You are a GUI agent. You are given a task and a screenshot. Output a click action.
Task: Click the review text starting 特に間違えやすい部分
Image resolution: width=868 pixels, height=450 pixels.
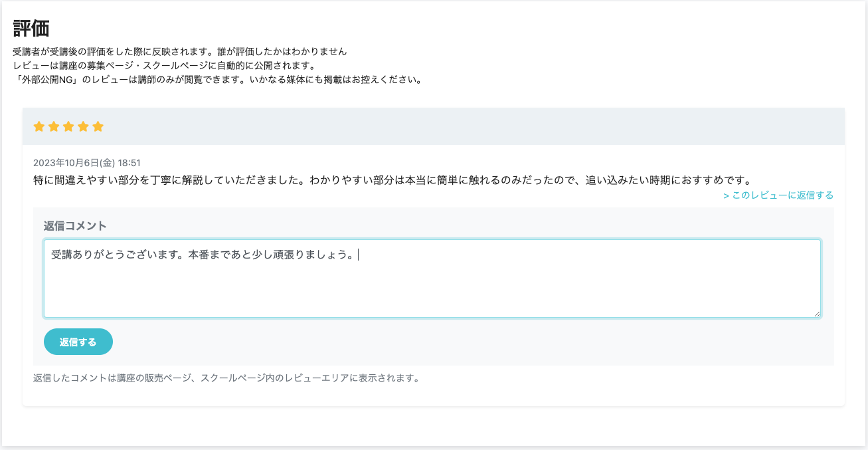(392, 179)
